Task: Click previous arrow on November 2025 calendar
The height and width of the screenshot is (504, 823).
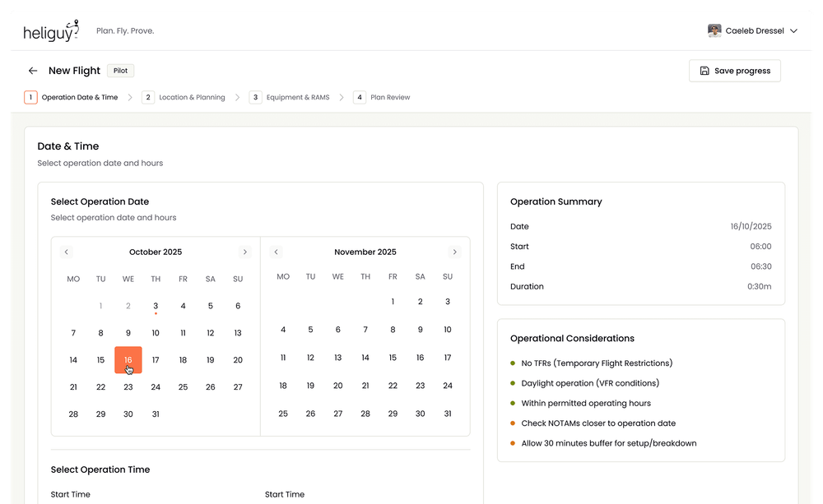Action: (x=277, y=252)
